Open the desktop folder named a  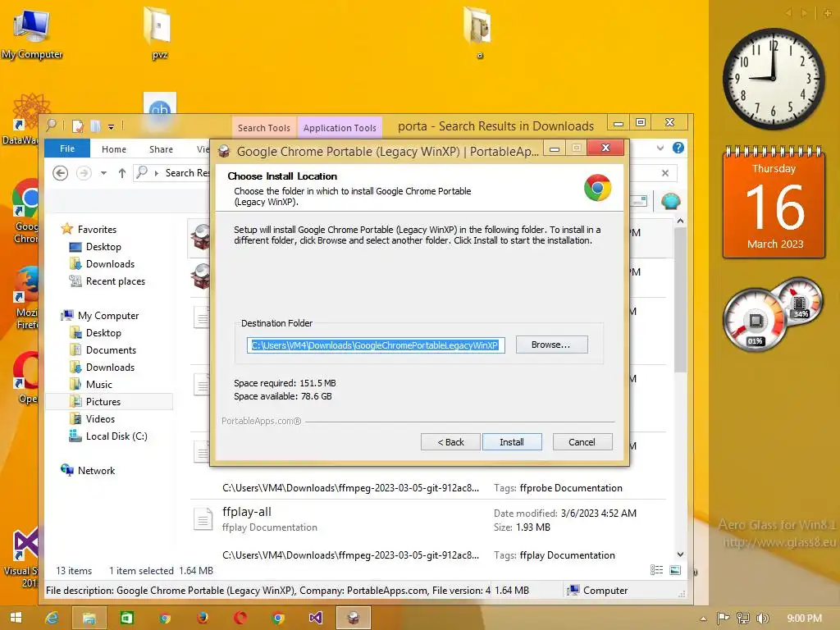(x=478, y=32)
